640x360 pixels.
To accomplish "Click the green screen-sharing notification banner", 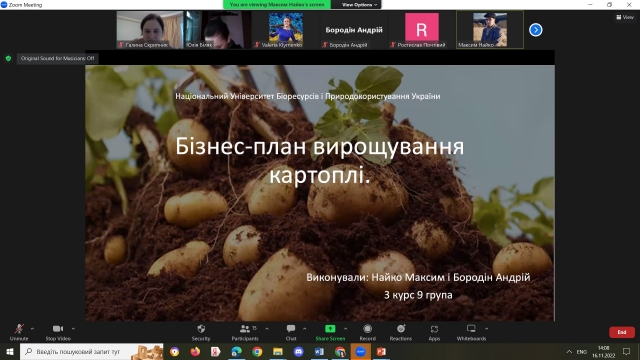I will 277,4.
